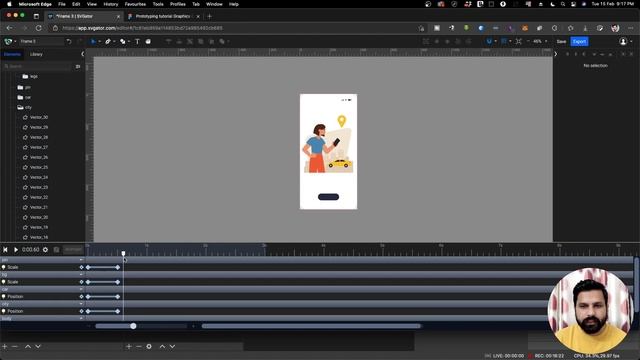Click the filter icon beside search
640x360 pixels.
coord(78,66)
